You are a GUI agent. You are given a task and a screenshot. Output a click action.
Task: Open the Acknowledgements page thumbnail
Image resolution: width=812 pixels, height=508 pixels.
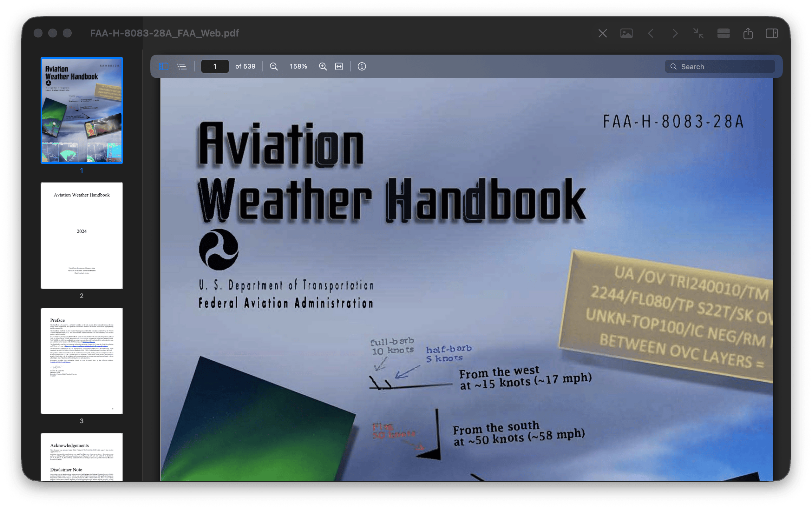pyautogui.click(x=82, y=457)
